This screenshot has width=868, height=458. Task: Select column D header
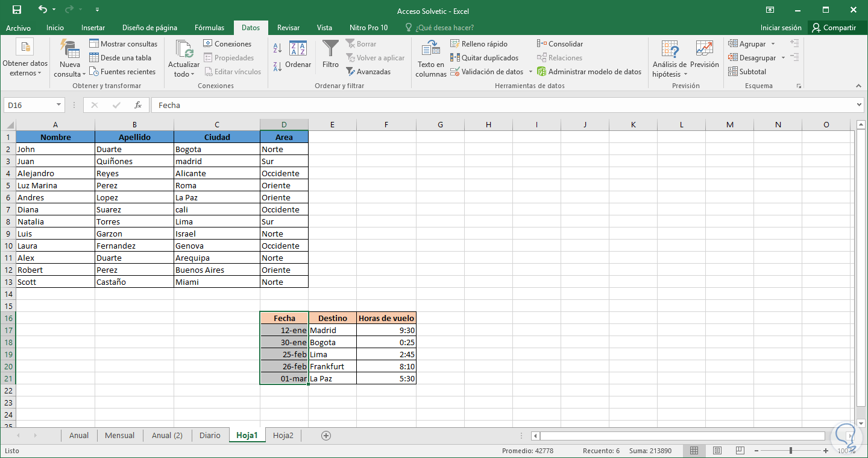click(284, 125)
